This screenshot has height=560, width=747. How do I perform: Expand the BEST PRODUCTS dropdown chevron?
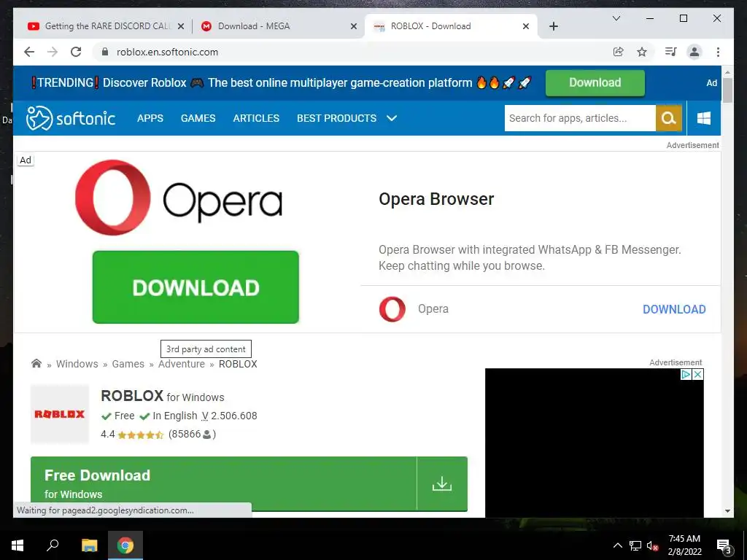392,118
